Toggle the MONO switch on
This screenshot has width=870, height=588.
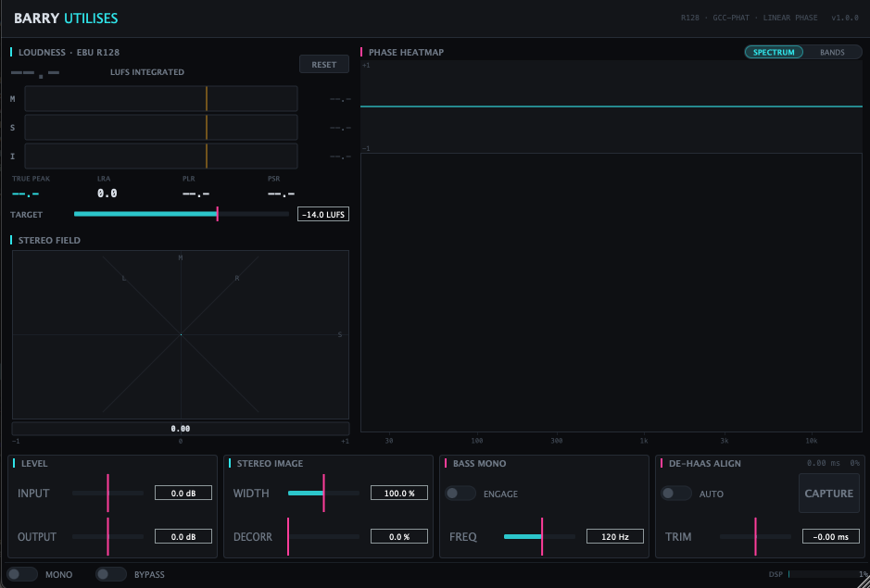pyautogui.click(x=22, y=574)
